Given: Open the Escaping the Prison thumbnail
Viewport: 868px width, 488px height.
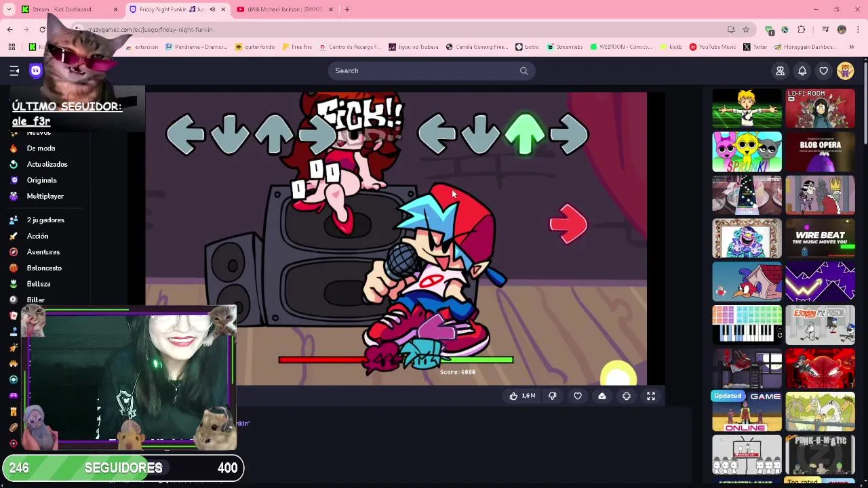Looking at the screenshot, I should tap(821, 325).
